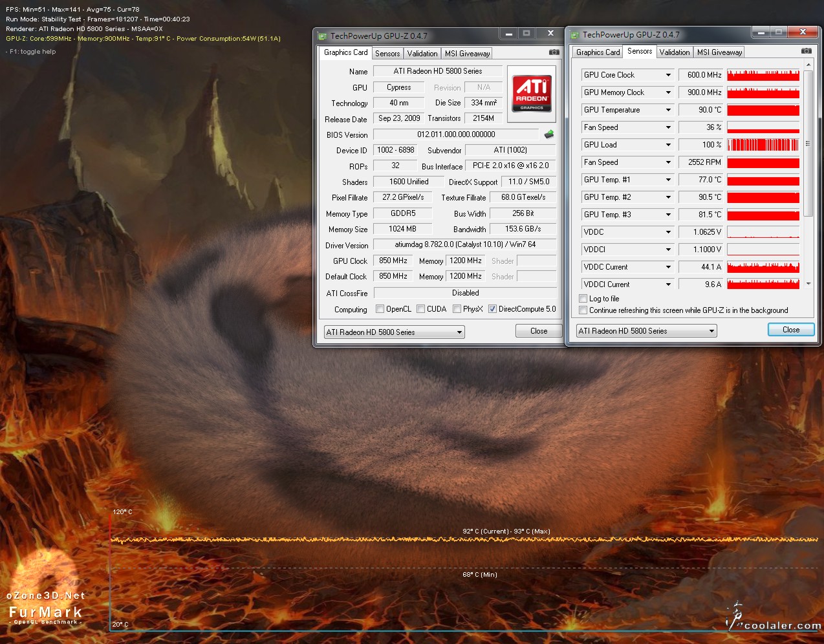
Task: Open MSI Giveaway tab in left GPU-Z window
Action: pos(467,54)
